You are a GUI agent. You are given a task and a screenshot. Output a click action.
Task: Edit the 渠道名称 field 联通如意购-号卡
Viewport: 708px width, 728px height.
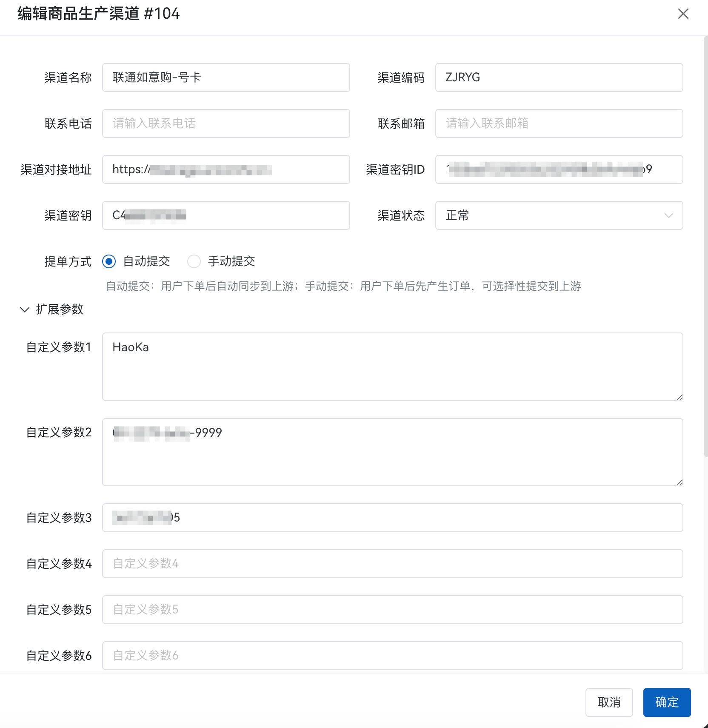click(226, 77)
